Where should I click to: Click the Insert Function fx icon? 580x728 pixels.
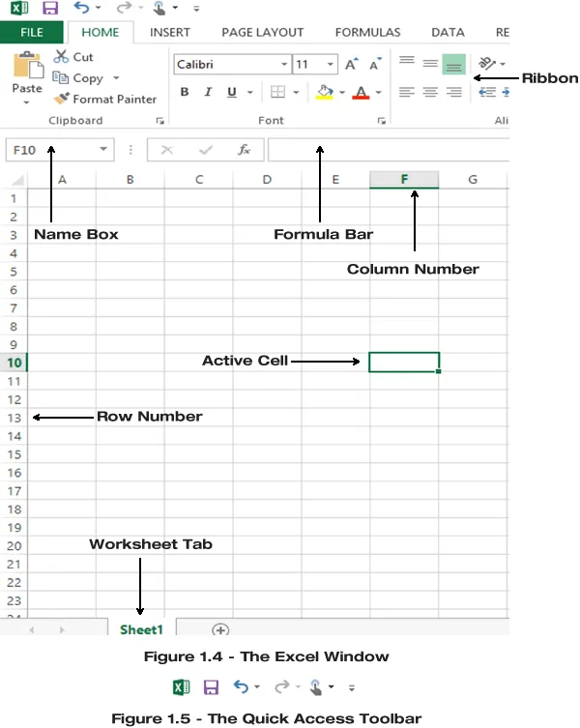pos(245,150)
